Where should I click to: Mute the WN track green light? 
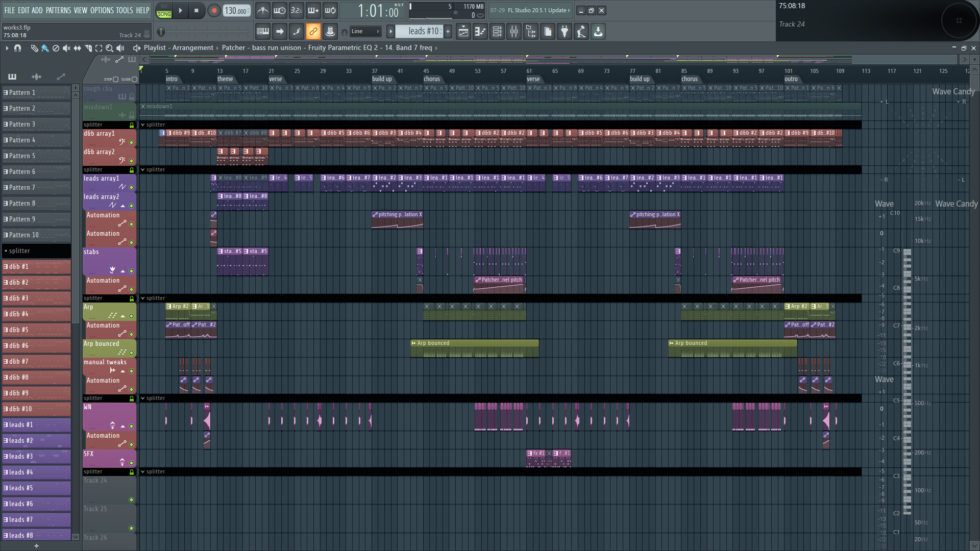[x=131, y=426]
